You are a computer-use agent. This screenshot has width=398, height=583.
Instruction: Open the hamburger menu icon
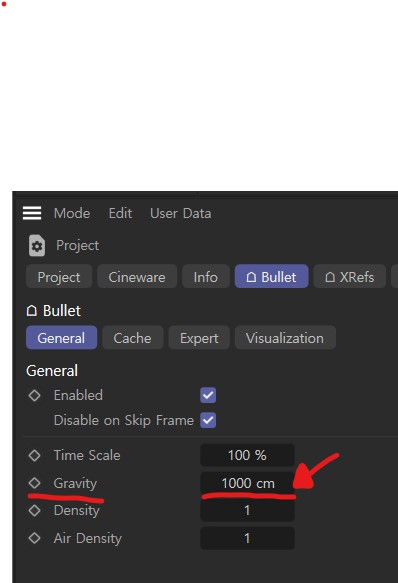(x=32, y=213)
